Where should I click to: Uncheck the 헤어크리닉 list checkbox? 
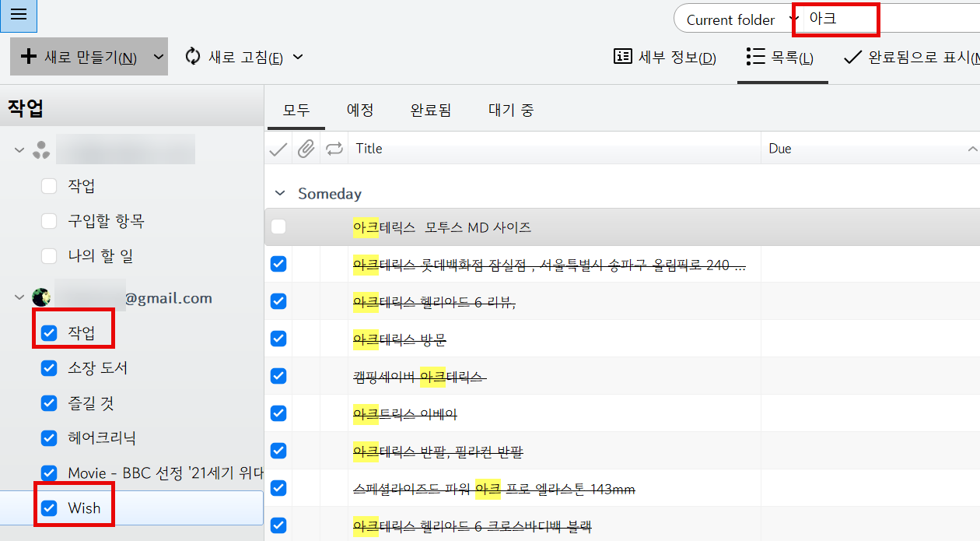49,438
